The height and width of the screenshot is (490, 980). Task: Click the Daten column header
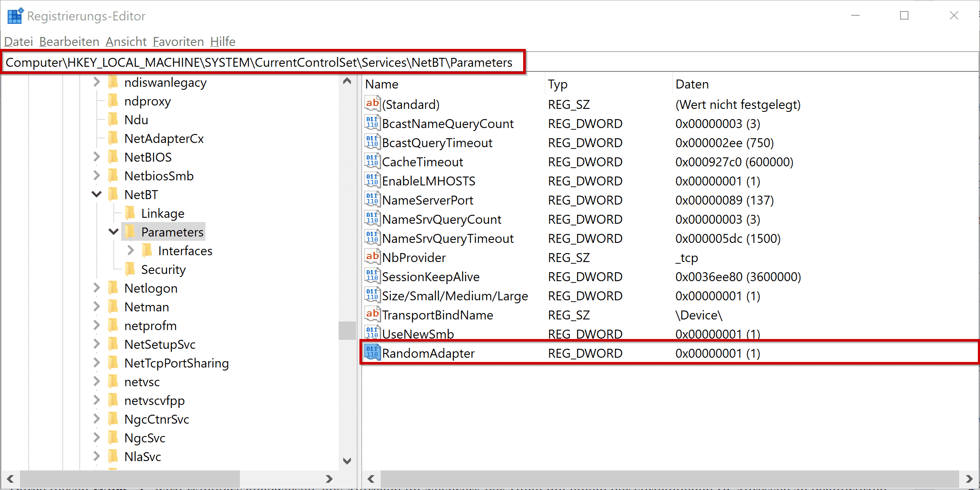(x=825, y=84)
